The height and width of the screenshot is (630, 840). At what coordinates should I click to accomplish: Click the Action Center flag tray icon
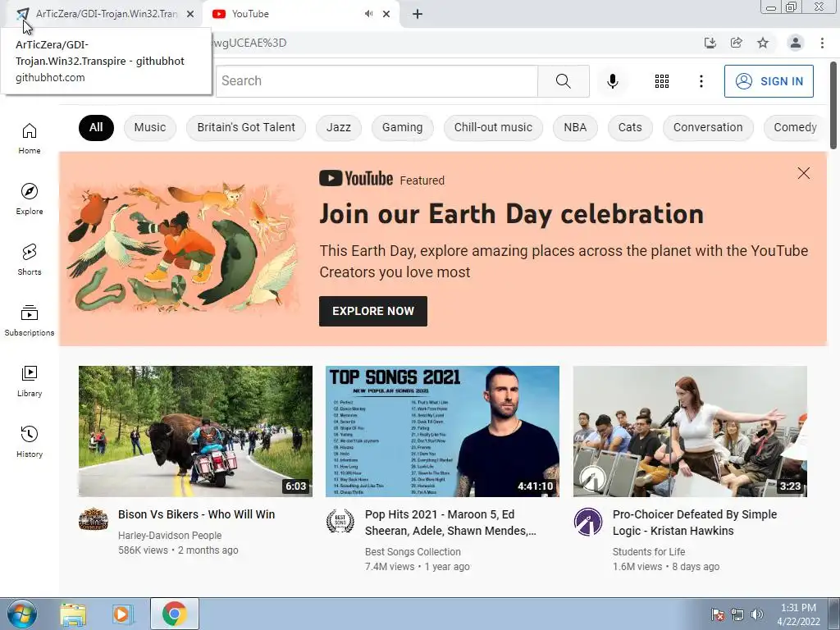click(x=717, y=614)
